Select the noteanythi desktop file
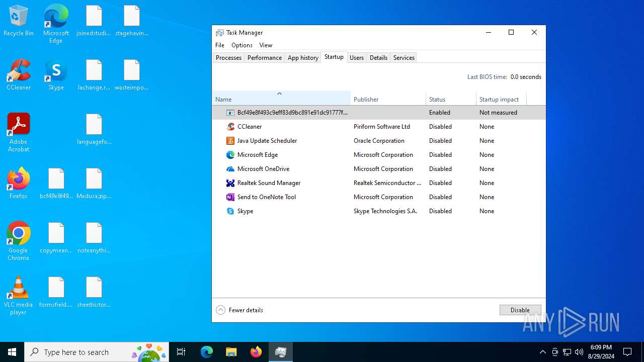The height and width of the screenshot is (362, 644). click(94, 238)
